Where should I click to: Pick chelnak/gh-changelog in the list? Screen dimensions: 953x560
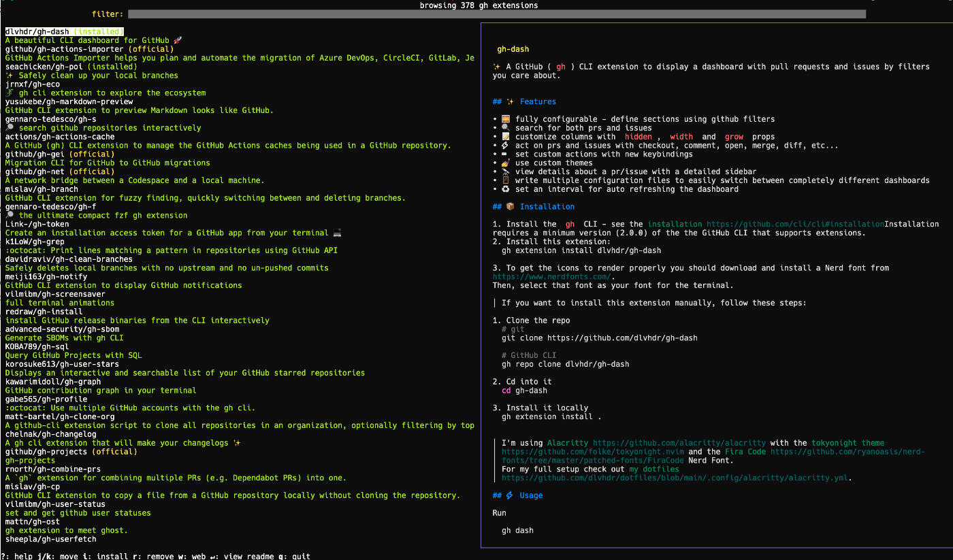[50, 434]
